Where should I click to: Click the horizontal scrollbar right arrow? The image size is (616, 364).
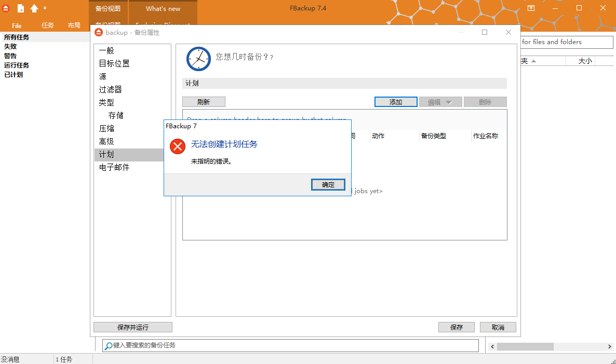click(x=609, y=347)
